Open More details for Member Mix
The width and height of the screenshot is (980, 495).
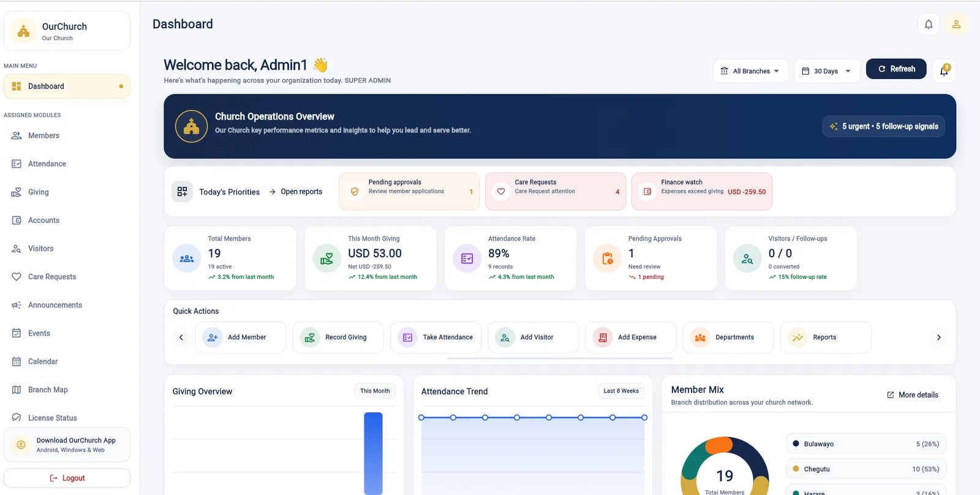click(x=913, y=395)
